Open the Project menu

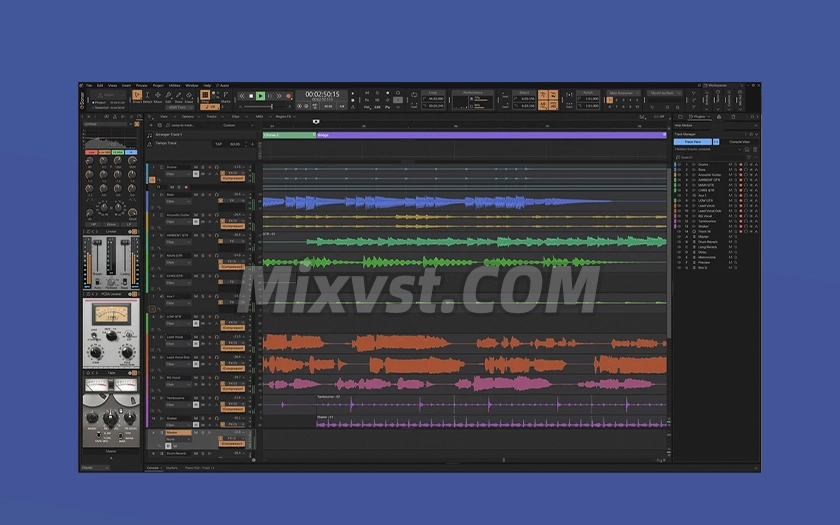coord(158,85)
